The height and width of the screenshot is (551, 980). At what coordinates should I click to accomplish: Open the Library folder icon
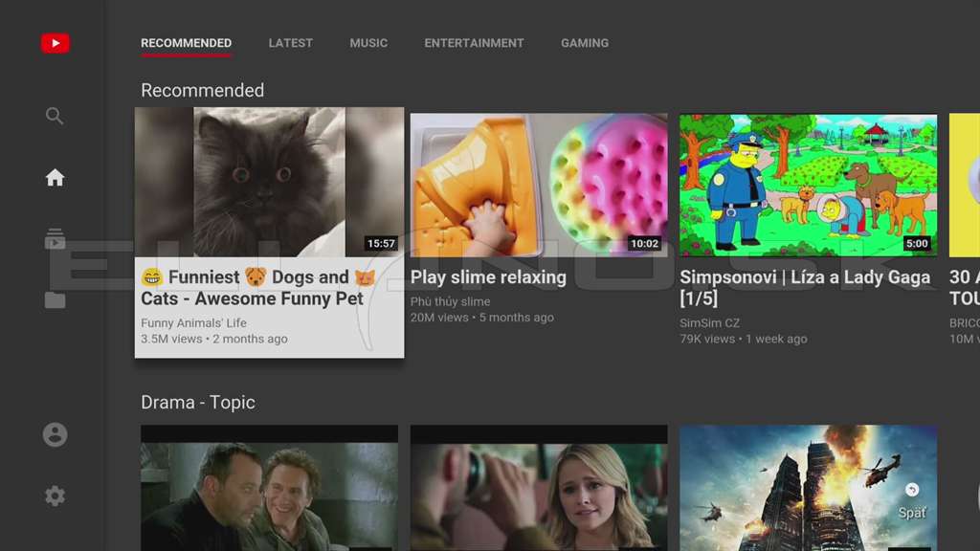click(x=55, y=299)
